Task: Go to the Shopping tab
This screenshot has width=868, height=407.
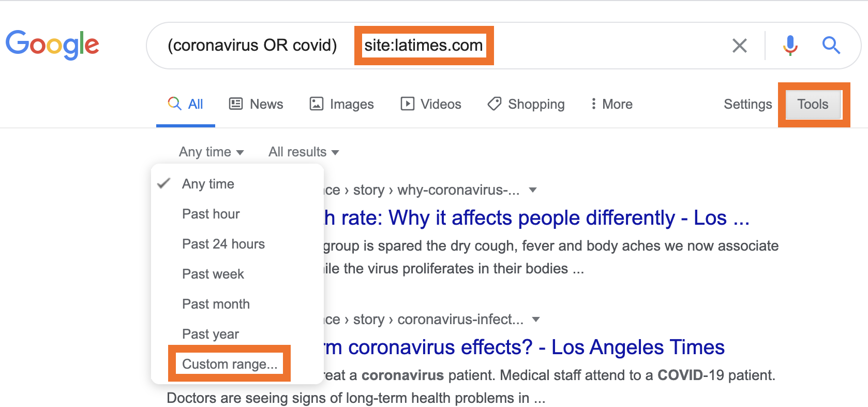Action: tap(526, 104)
